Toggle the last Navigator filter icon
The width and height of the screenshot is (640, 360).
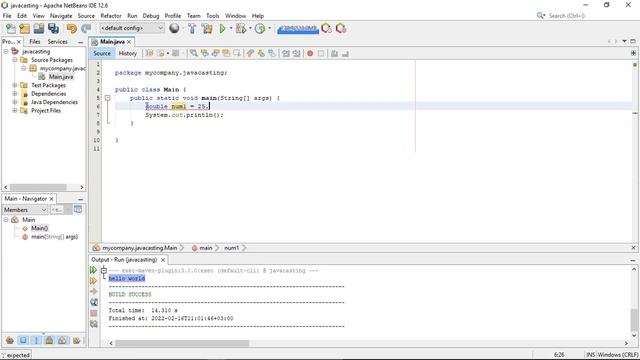[x=76, y=340]
